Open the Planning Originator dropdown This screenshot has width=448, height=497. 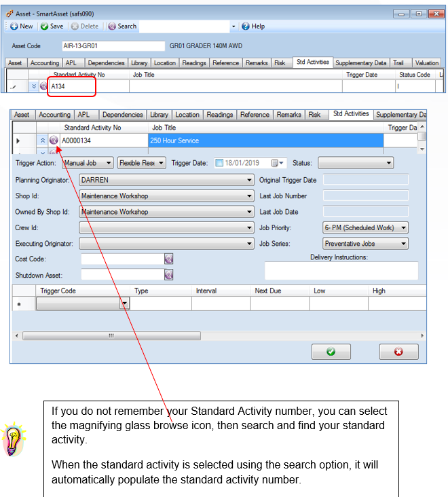pyautogui.click(x=166, y=180)
